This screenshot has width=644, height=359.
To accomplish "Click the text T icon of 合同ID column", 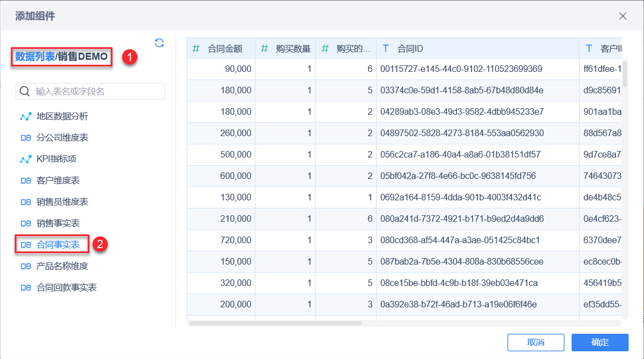I will 386,48.
